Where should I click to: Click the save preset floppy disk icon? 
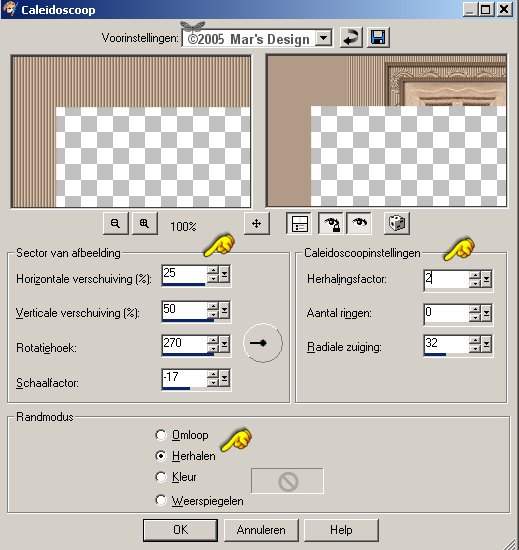[378, 37]
